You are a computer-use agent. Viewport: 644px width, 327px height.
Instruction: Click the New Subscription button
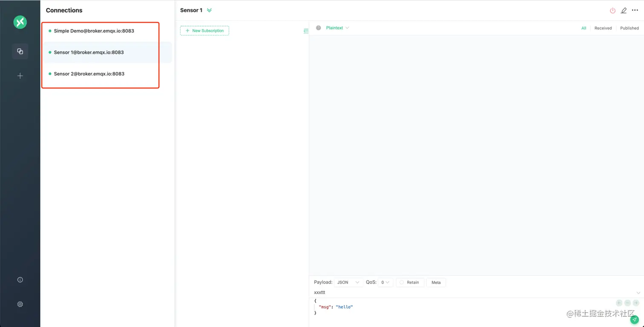204,31
